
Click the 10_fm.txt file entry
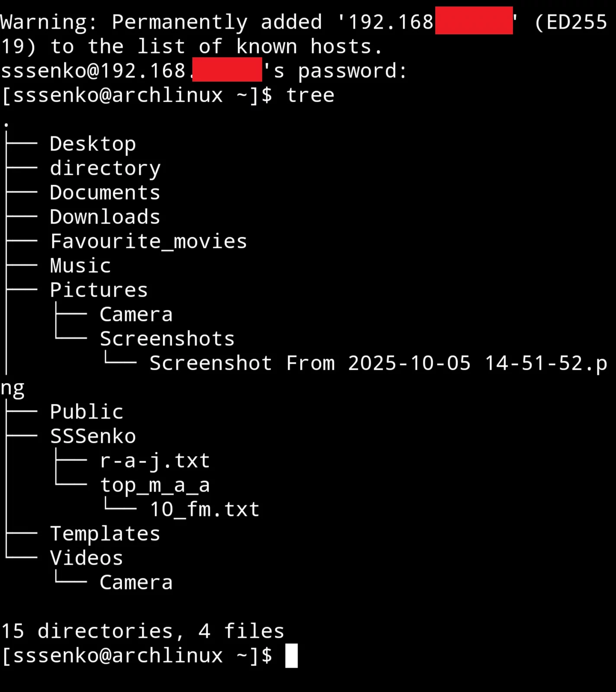point(204,509)
